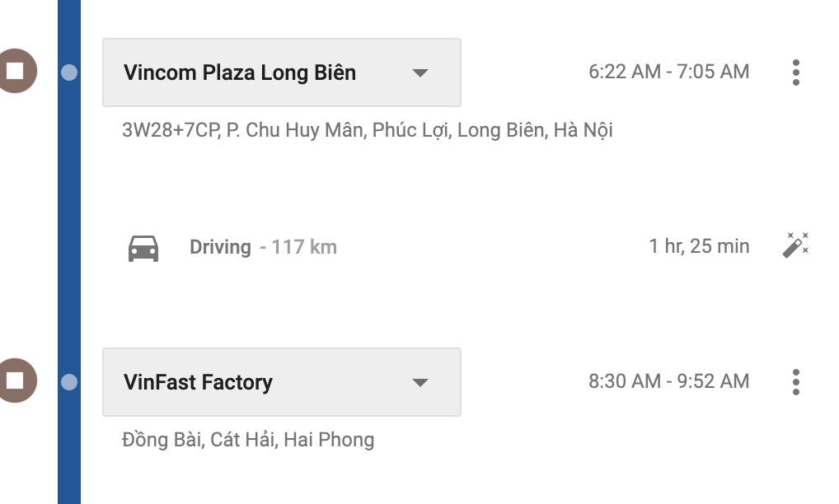The image size is (839, 504).
Task: Click the stop icon beside VinFast Factory
Action: tap(15, 380)
